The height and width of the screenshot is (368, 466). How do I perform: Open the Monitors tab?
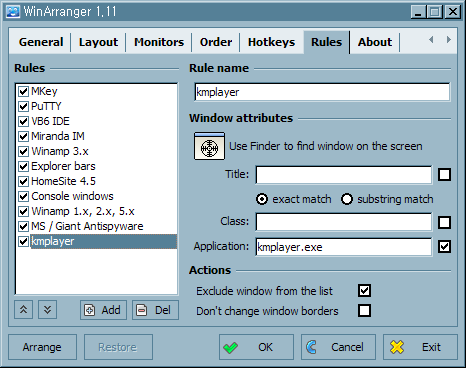(159, 42)
